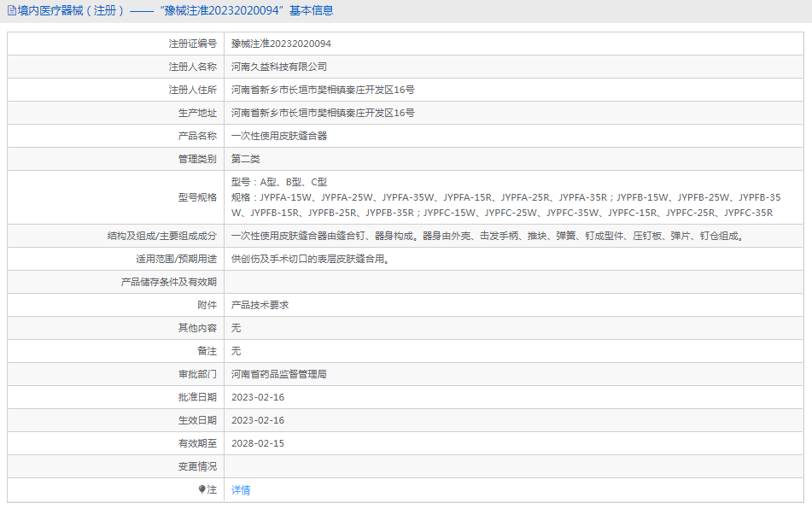Select registrant name 河南久益科技有限公司

(279, 67)
